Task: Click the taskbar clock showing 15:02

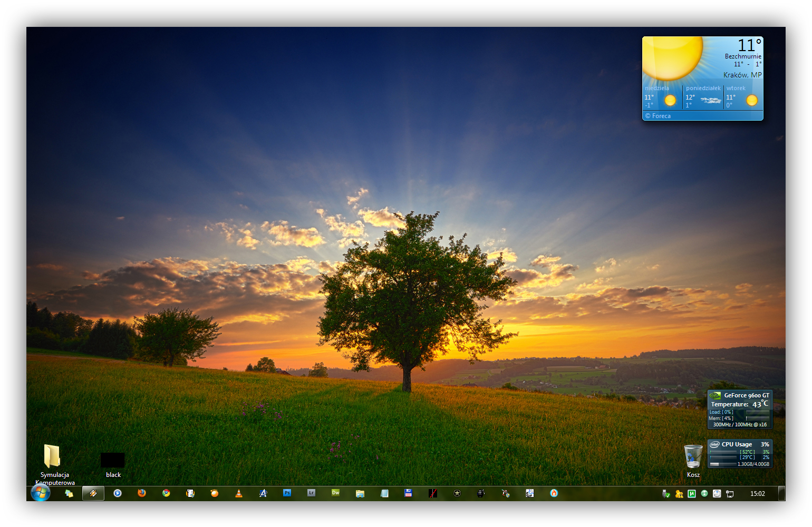Action: tap(757, 494)
